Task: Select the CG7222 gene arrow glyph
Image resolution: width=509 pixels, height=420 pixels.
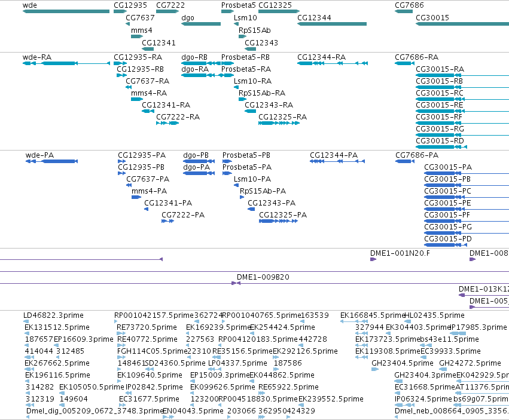Action: point(167,11)
